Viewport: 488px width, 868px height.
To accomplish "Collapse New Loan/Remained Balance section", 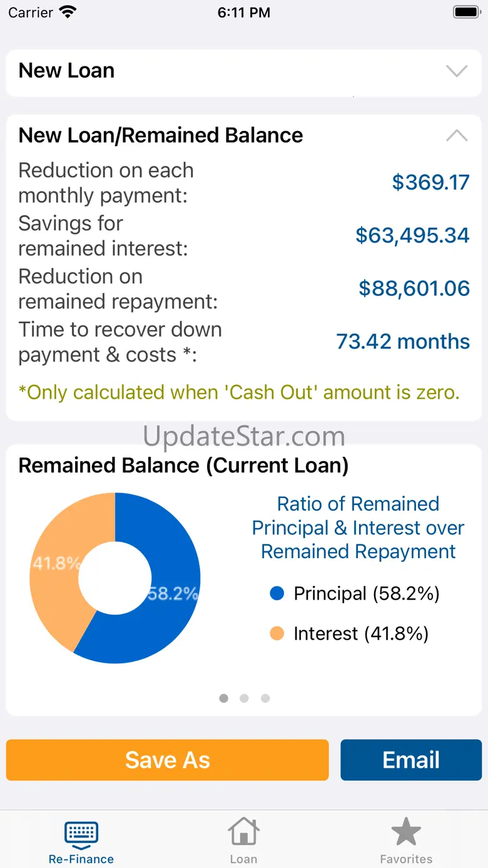I will point(457,135).
